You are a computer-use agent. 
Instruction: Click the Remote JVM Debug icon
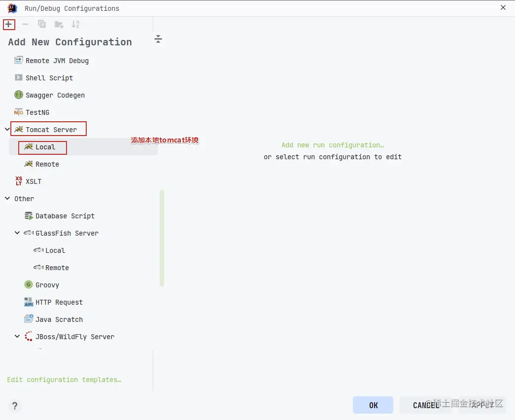coord(19,60)
